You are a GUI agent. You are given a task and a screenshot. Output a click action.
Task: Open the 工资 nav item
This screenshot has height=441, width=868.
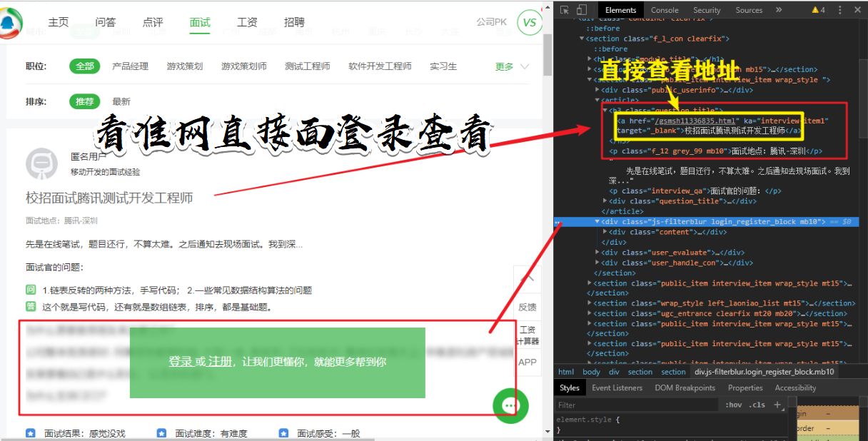[247, 22]
